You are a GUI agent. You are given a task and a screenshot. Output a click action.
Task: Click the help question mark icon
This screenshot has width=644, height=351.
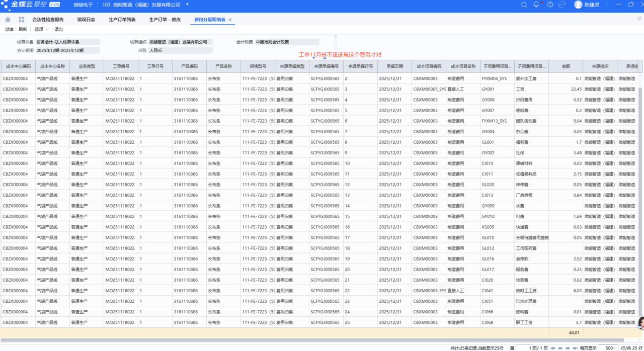coord(550,5)
